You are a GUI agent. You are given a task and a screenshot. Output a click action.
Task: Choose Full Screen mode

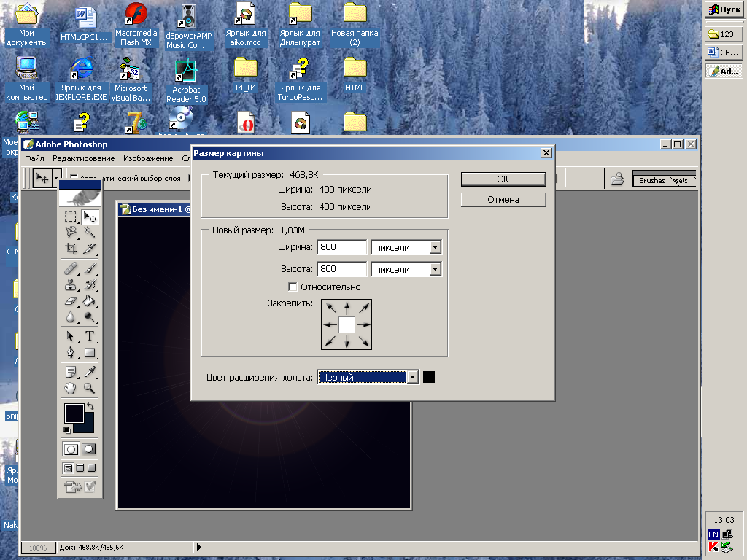tap(91, 468)
